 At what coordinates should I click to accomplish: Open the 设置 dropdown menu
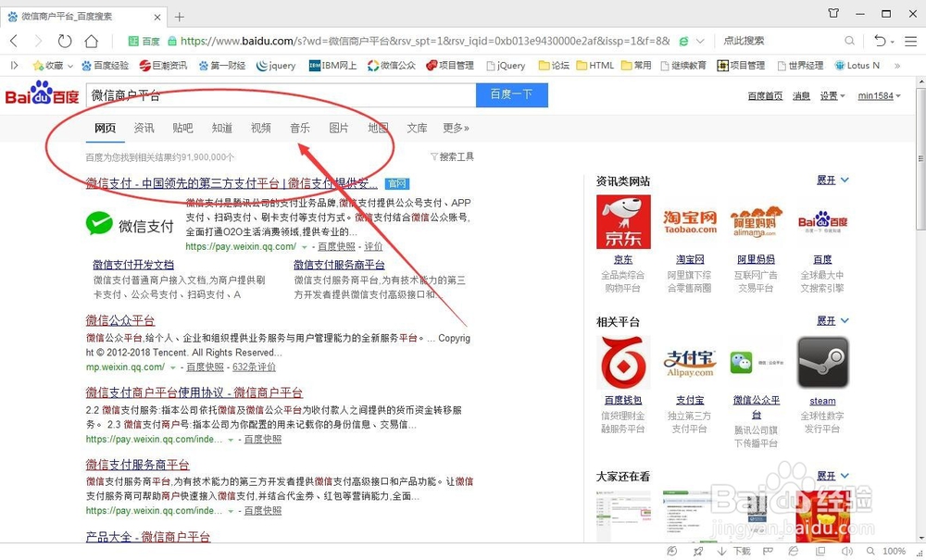click(832, 95)
